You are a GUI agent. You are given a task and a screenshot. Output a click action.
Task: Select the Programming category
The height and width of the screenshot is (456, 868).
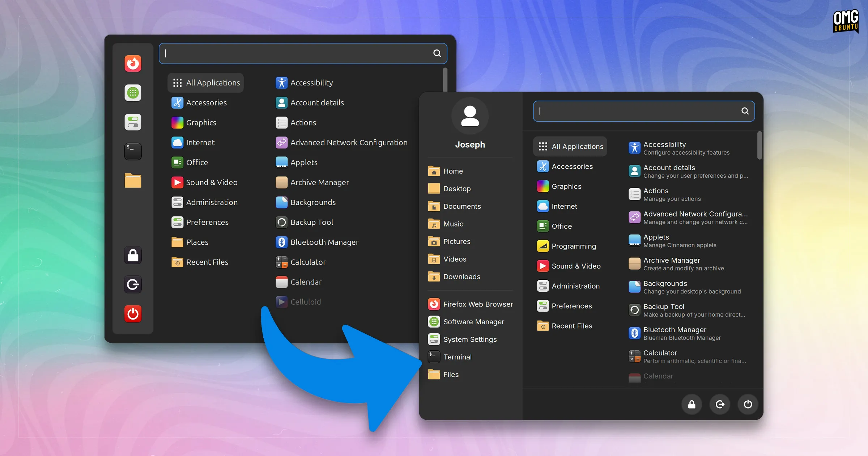(573, 246)
